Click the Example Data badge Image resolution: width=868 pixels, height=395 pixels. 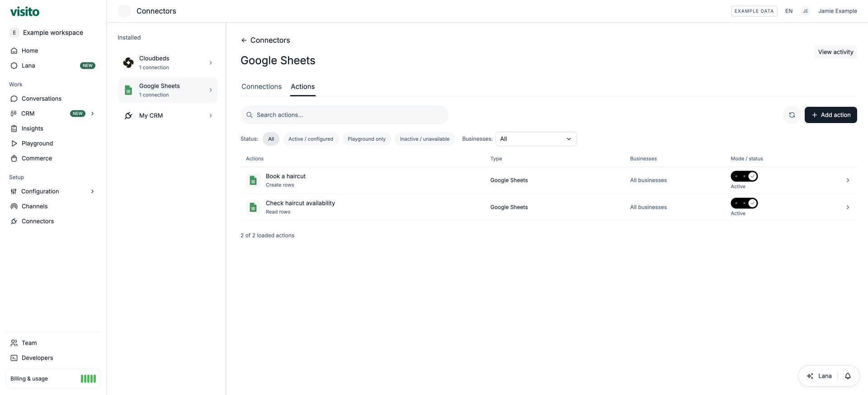tap(754, 11)
